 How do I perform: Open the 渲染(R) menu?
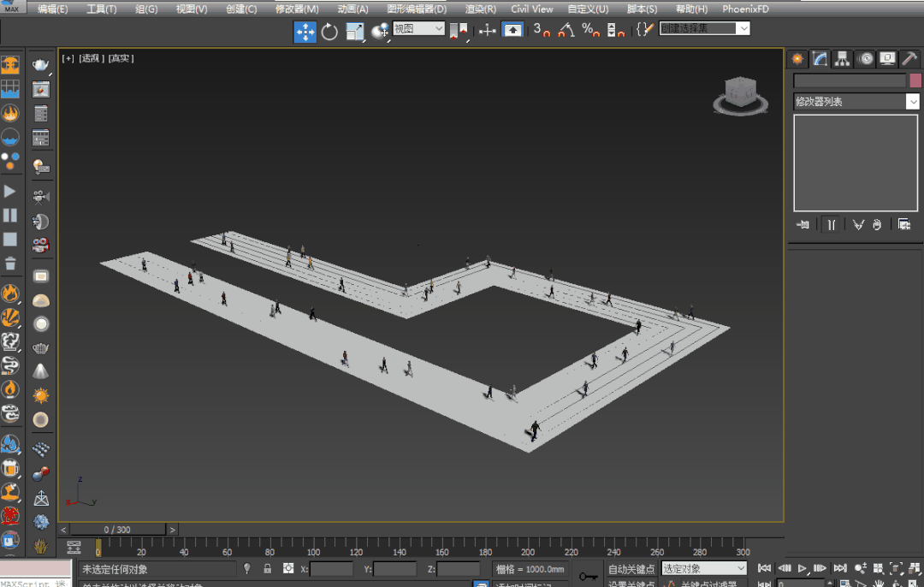coord(480,9)
